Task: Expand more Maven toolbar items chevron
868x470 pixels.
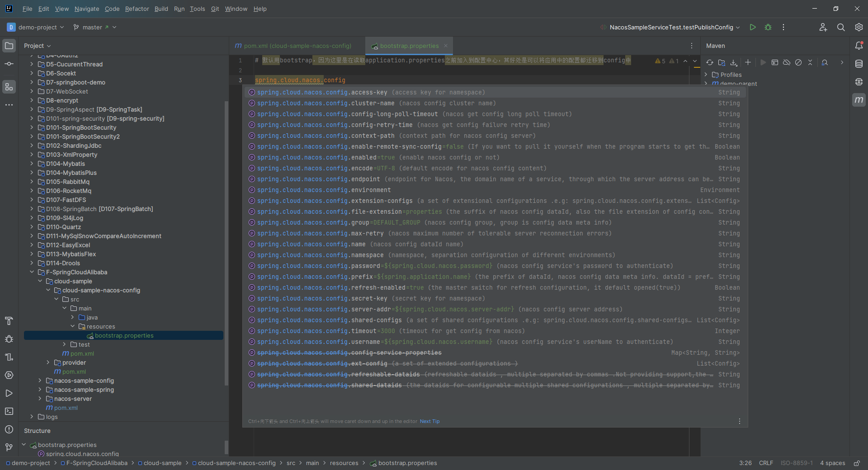Action: tap(842, 62)
